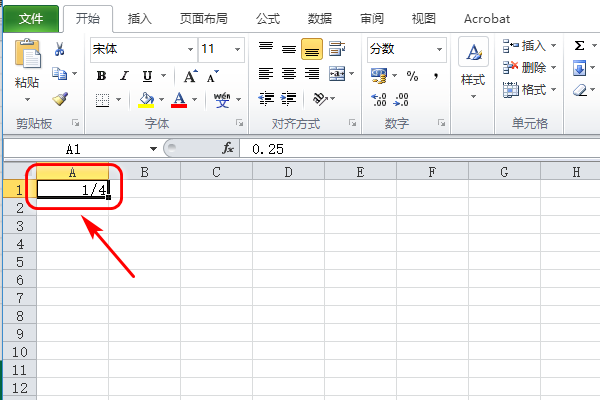Viewport: 600px width, 400px height.
Task: Click the Copy icon
Action: click(x=59, y=73)
